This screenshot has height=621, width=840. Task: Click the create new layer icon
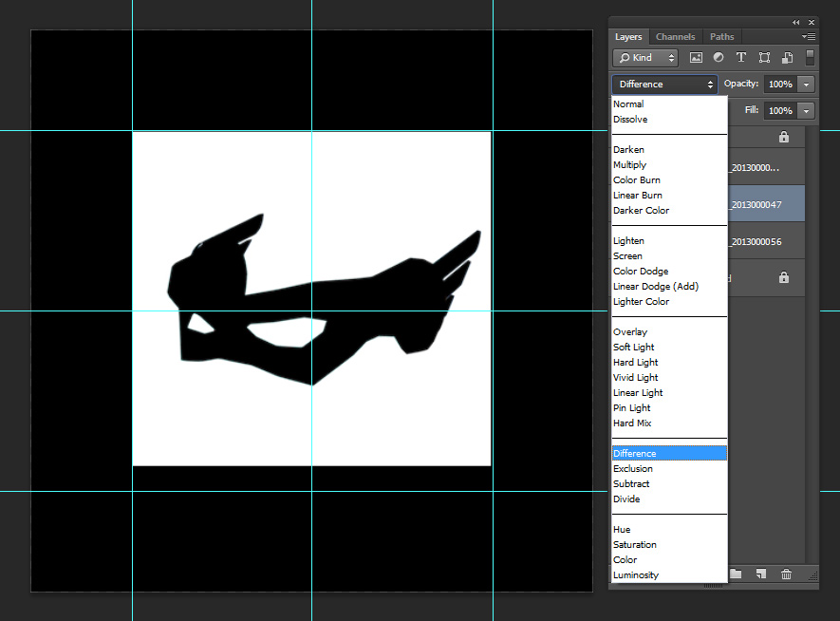click(760, 574)
